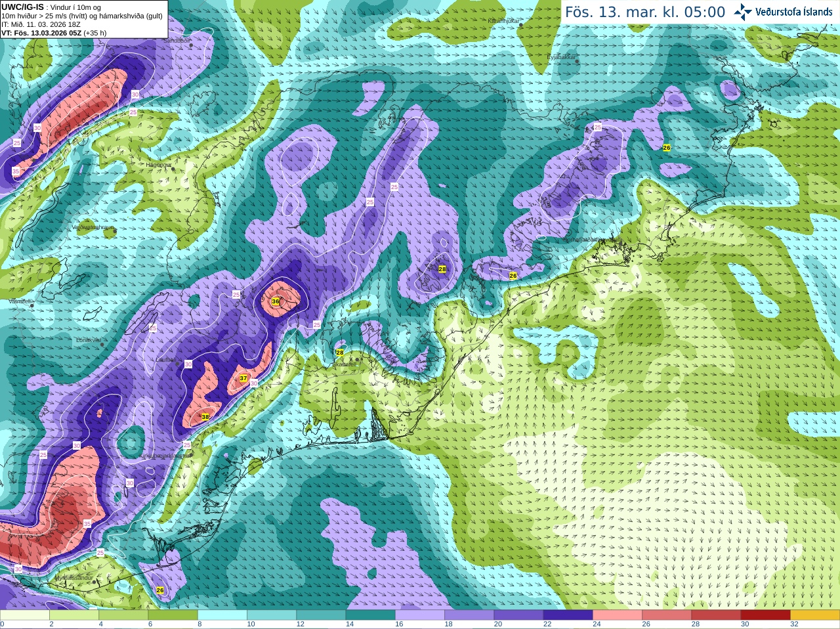Select the 28–30 m/s legend color
The width and height of the screenshot is (840, 629).
click(716, 615)
